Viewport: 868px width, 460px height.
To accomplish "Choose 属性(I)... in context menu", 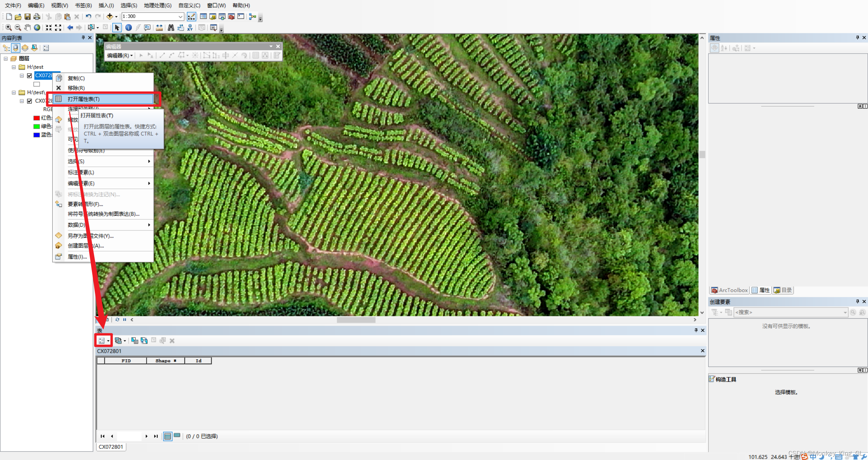I will pyautogui.click(x=103, y=257).
